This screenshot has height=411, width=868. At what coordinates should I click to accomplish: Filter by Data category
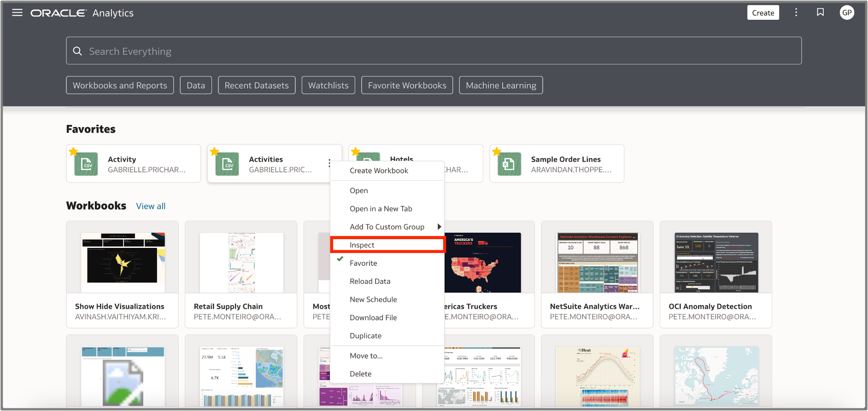tap(196, 85)
